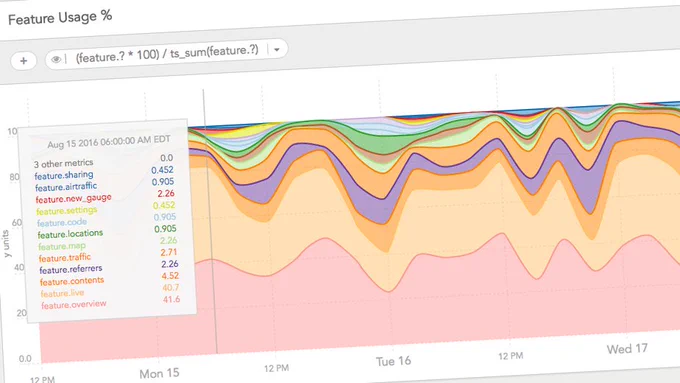Open the query options dropdown arrow
This screenshot has width=680, height=383.
277,49
